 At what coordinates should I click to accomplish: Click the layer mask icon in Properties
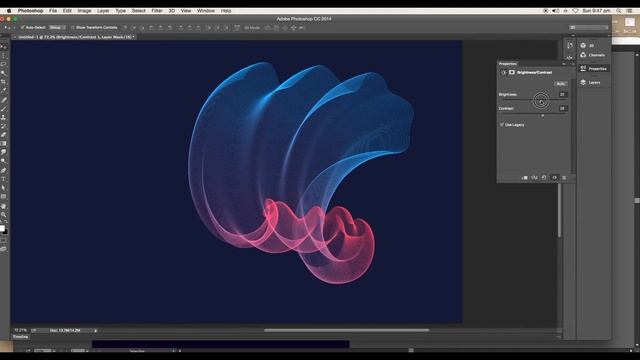click(512, 72)
